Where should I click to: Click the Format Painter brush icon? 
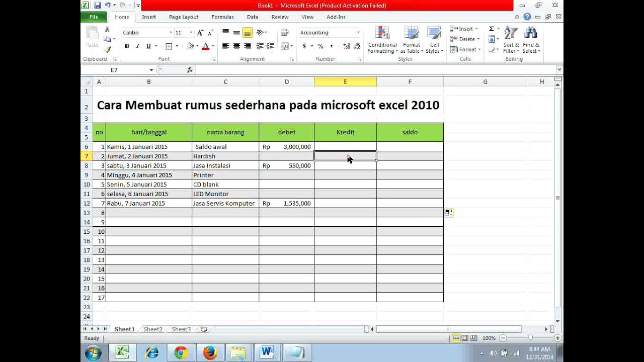[107, 49]
